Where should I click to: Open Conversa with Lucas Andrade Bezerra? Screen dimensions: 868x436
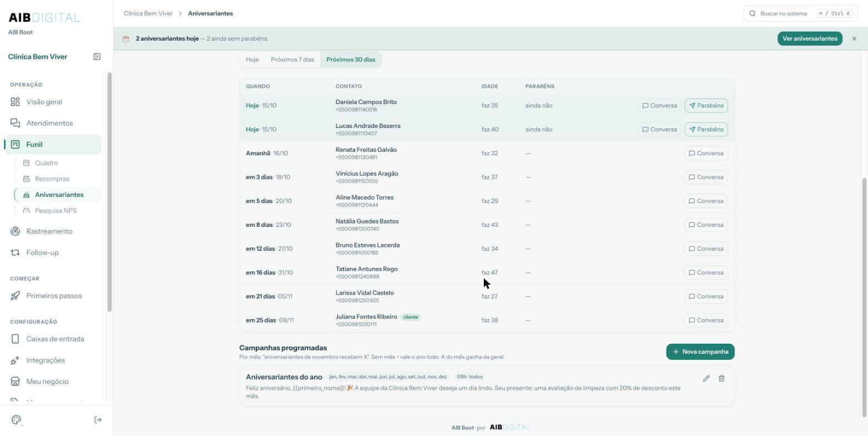coord(659,130)
